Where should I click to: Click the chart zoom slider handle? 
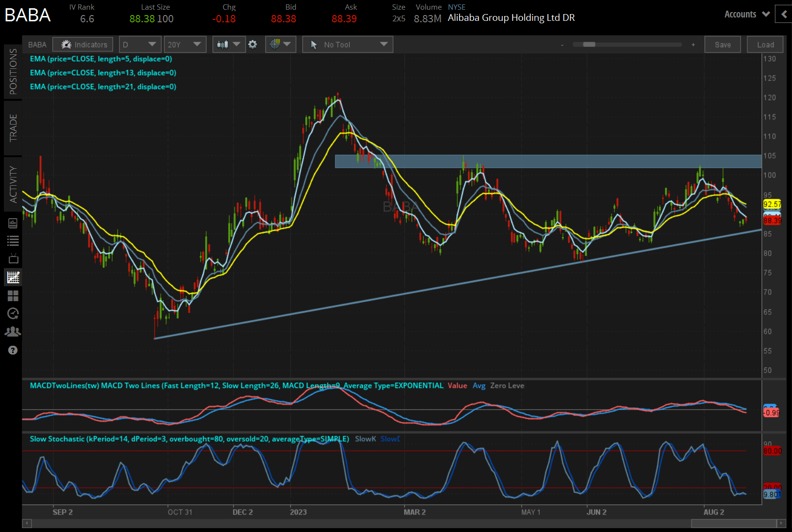[589, 45]
